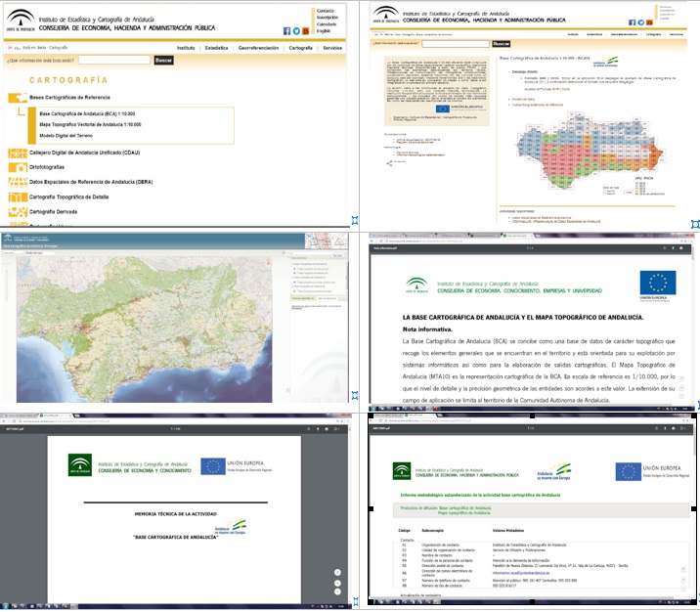The image size is (700, 612).
Task: Click the Compartir share icon on BCA page
Action: click(389, 163)
